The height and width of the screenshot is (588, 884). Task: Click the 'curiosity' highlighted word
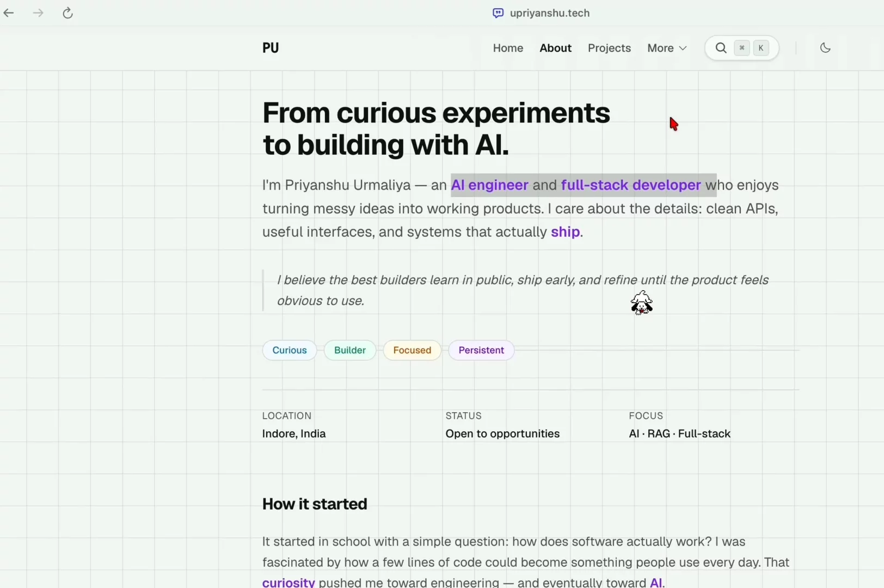click(288, 582)
